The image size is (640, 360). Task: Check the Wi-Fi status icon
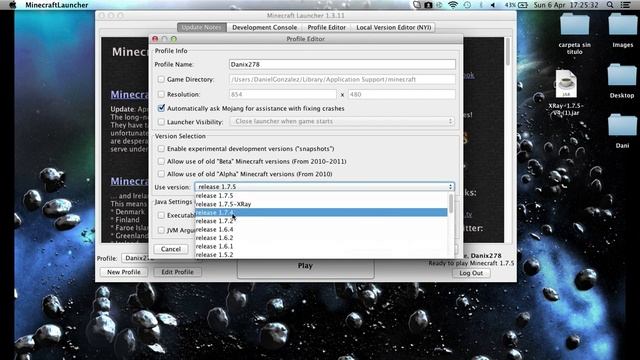(x=453, y=5)
